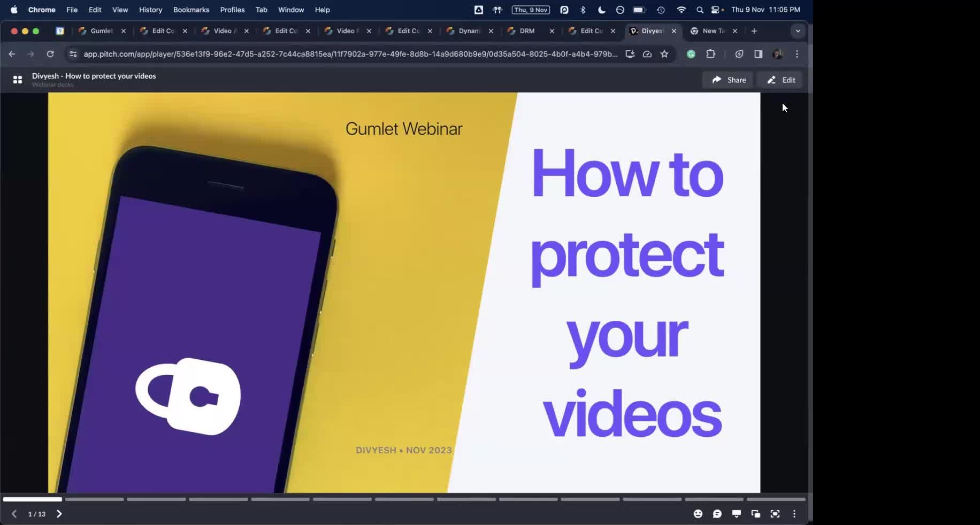Screen dimensions: 980x525
Task: Open the Bluetooth menu bar icon
Action: (583, 10)
